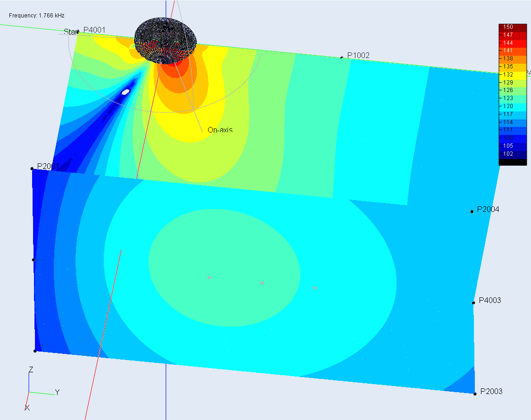The width and height of the screenshot is (531, 420).
Task: Pick the yellow 132 legend swatch
Action: click(513, 75)
